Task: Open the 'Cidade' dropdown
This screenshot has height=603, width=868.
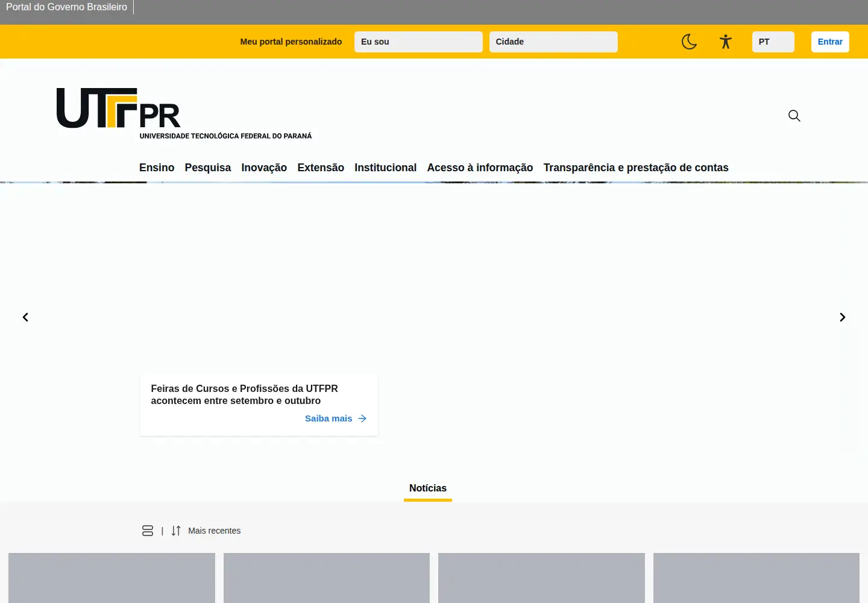Action: pos(553,42)
